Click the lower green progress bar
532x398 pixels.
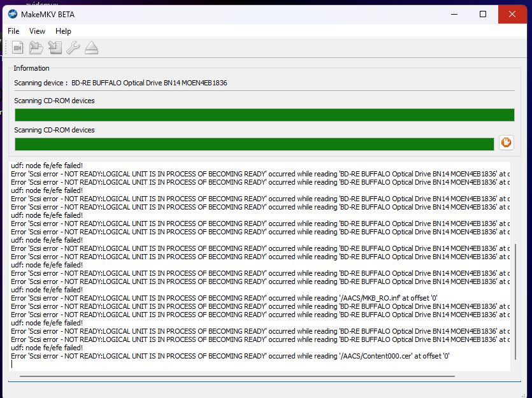[x=254, y=144]
